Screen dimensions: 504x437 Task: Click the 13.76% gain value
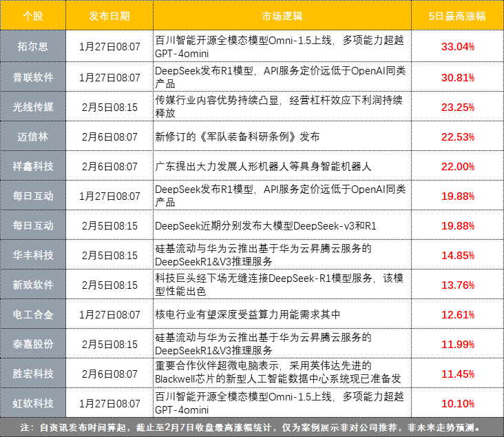coord(458,285)
